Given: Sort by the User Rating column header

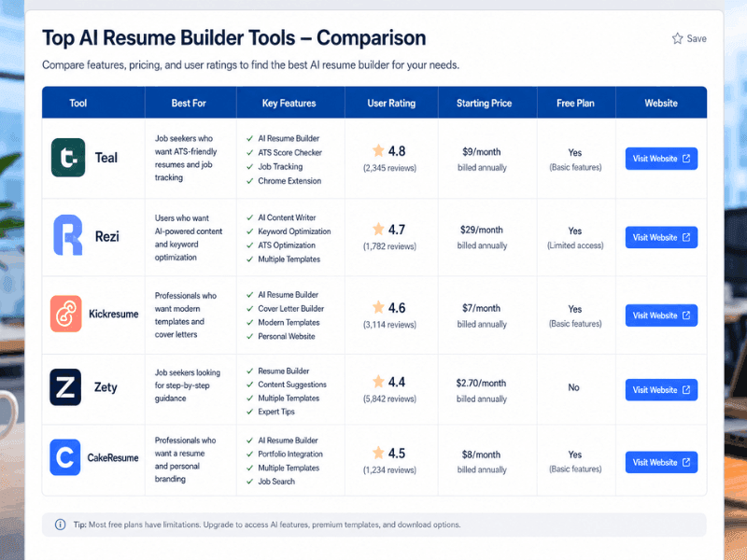Looking at the screenshot, I should 391,103.
